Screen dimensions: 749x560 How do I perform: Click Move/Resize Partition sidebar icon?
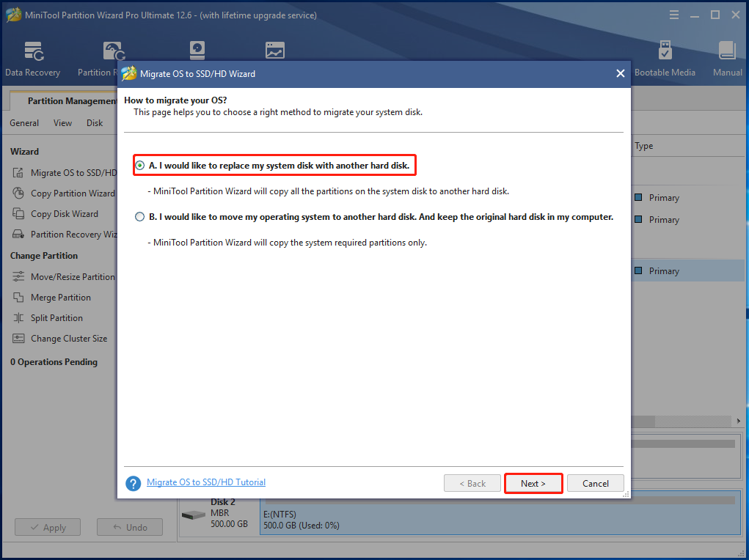(18, 276)
